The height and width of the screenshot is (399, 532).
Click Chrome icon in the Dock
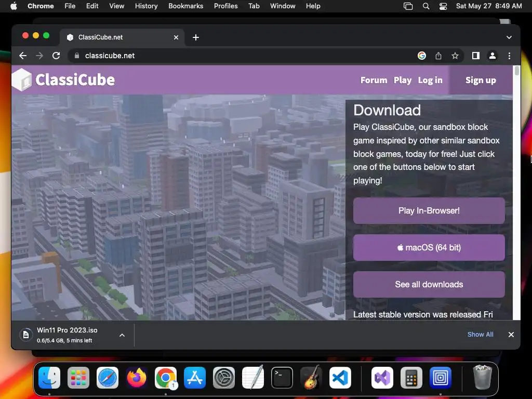pyautogui.click(x=166, y=378)
